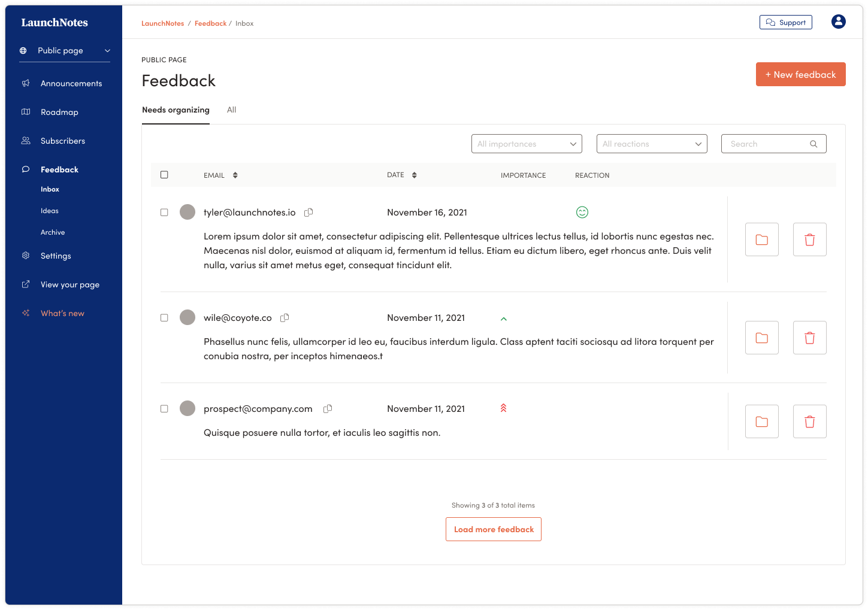
Task: Open Ideas under Feedback menu
Action: pyautogui.click(x=50, y=211)
